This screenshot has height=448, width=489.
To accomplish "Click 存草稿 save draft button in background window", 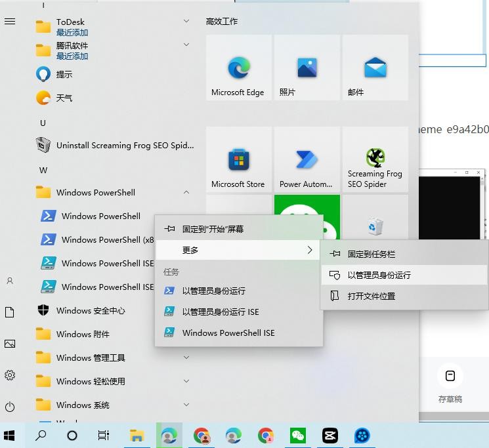I will point(450,384).
